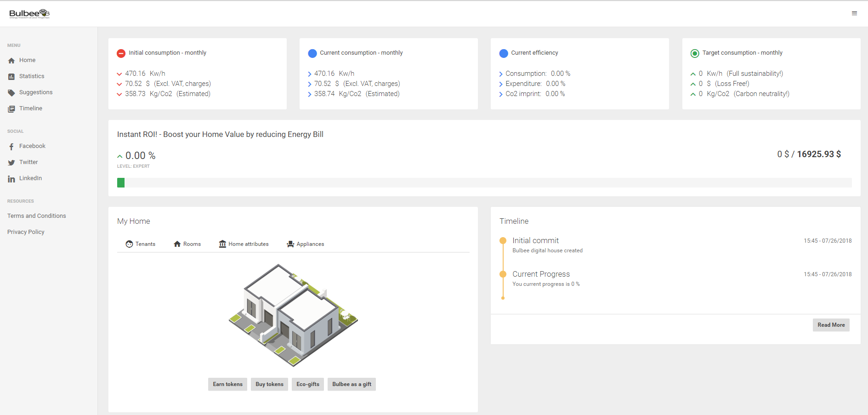Switch to the Home attributes tab

(244, 244)
